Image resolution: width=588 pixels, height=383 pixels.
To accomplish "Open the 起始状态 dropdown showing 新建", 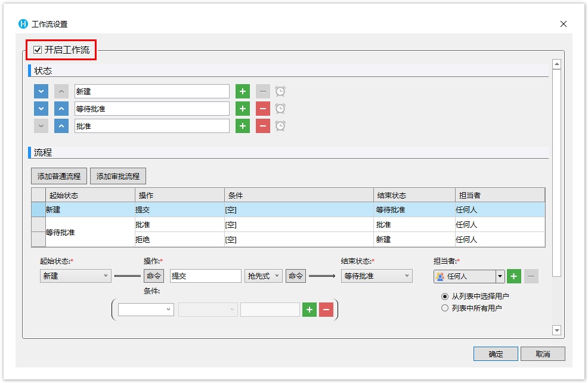I will [75, 276].
